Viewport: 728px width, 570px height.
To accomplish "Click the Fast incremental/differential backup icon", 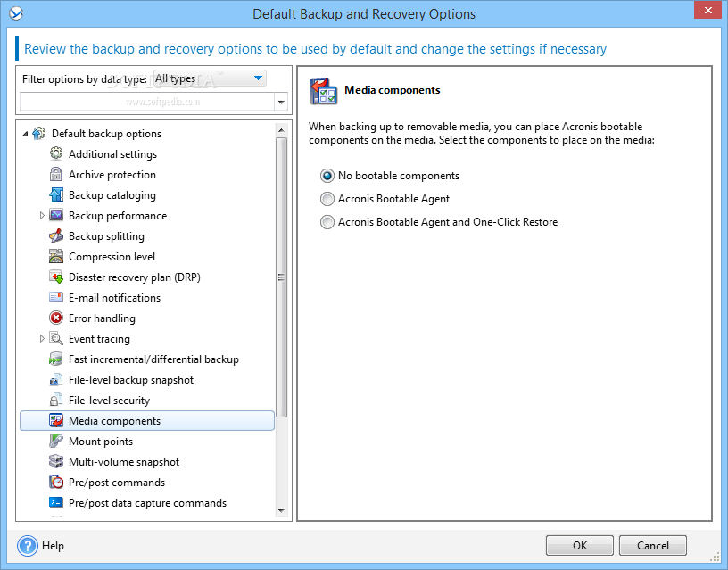I will tap(55, 359).
